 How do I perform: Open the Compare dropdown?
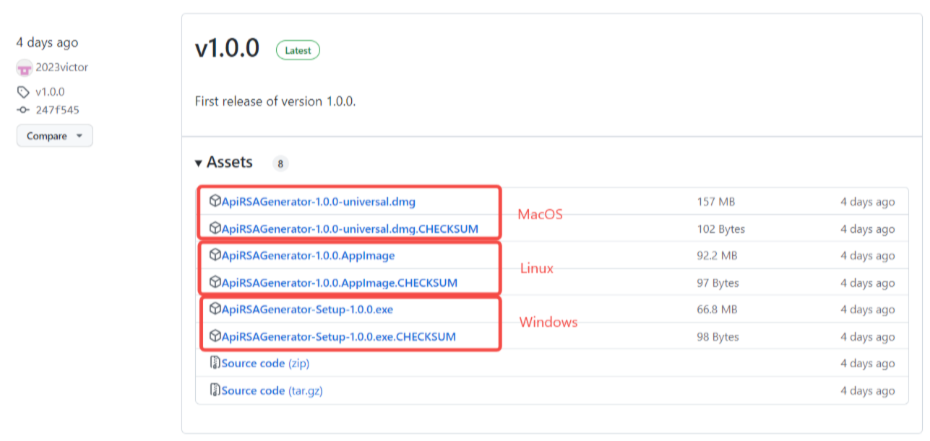[54, 136]
